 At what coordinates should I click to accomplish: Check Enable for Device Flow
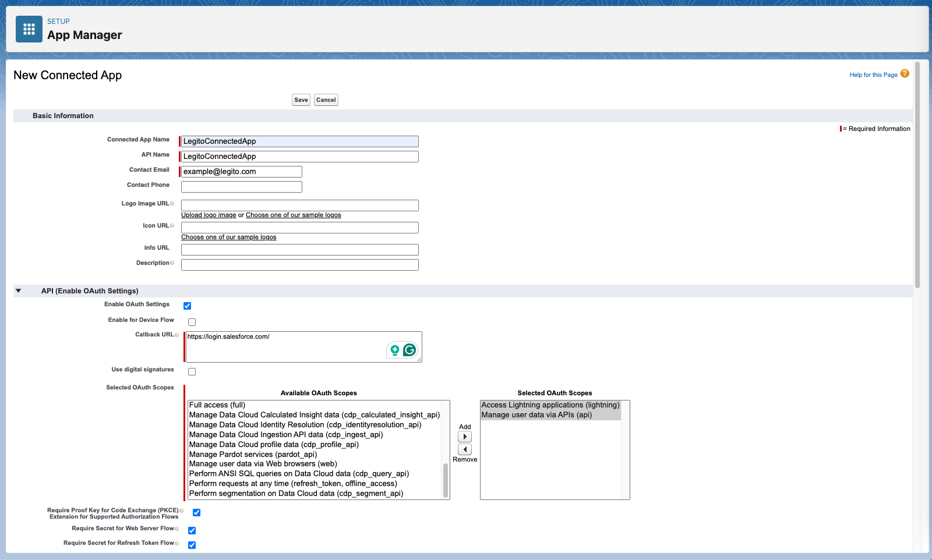[192, 322]
